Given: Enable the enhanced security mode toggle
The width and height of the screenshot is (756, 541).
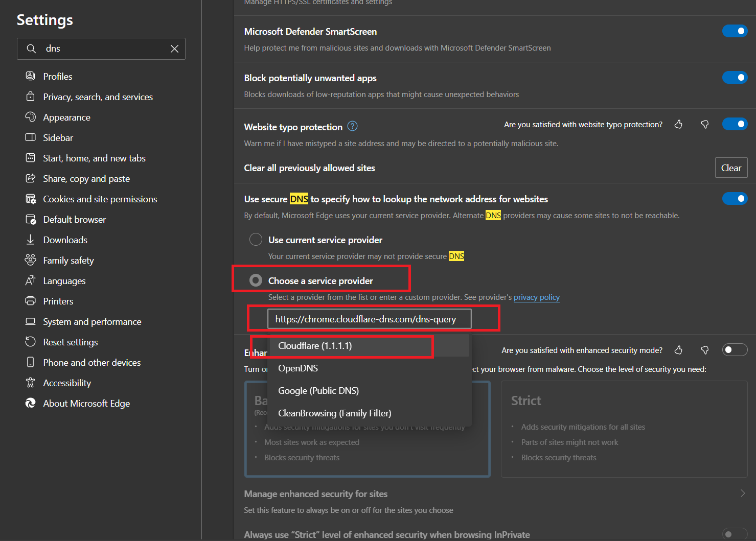Looking at the screenshot, I should pos(735,349).
